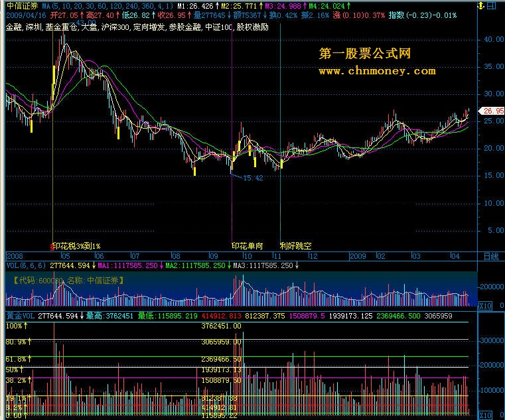Click the 印花单向 event annotation
The width and height of the screenshot is (505, 420).
click(x=248, y=246)
